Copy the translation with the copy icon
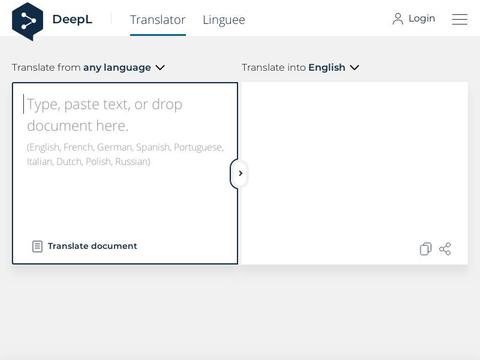Screen dimensions: 480x360 425,249
